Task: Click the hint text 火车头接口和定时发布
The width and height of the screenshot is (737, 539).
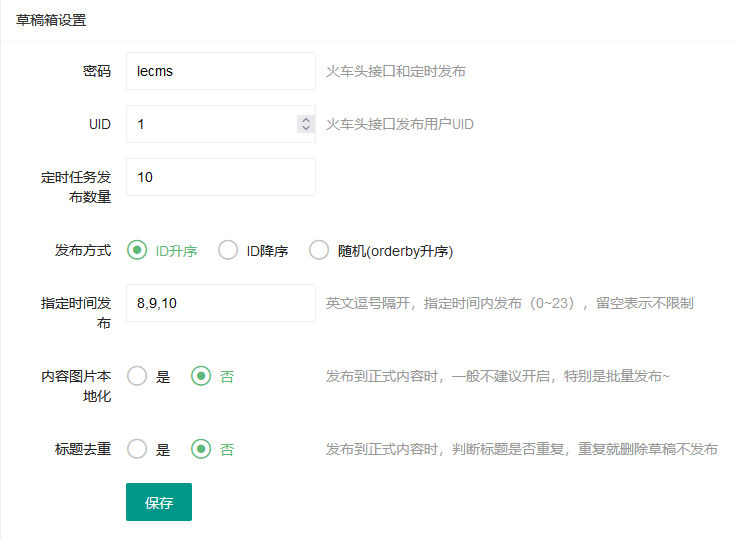Action: 395,71
